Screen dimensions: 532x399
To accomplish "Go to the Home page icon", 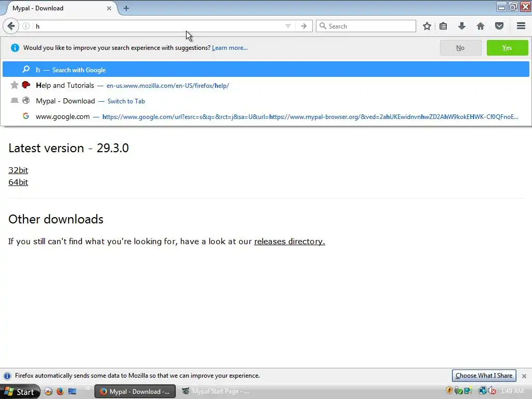I will coord(481,26).
